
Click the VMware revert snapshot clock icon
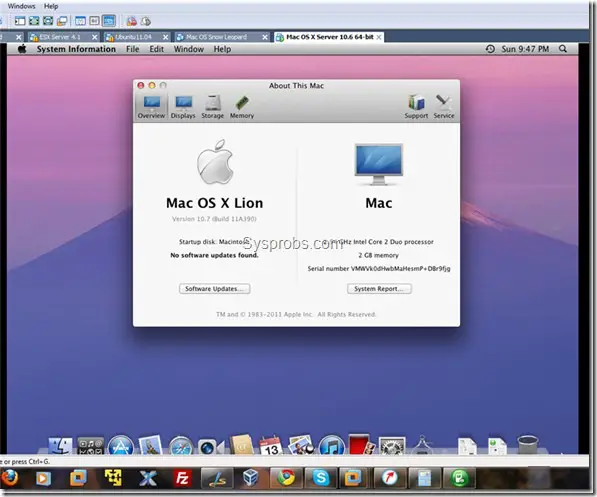tap(146, 21)
